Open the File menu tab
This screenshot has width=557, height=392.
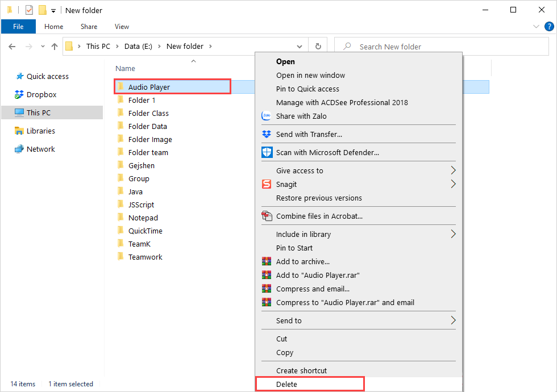click(18, 27)
